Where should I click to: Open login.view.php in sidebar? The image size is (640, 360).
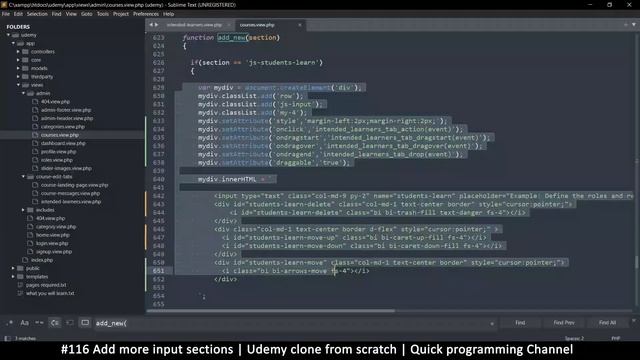tap(52, 243)
